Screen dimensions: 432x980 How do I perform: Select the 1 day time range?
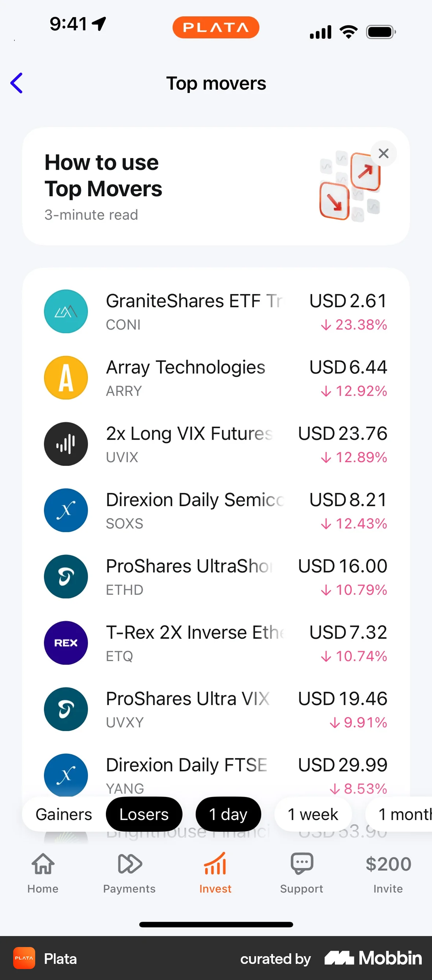[x=228, y=814]
